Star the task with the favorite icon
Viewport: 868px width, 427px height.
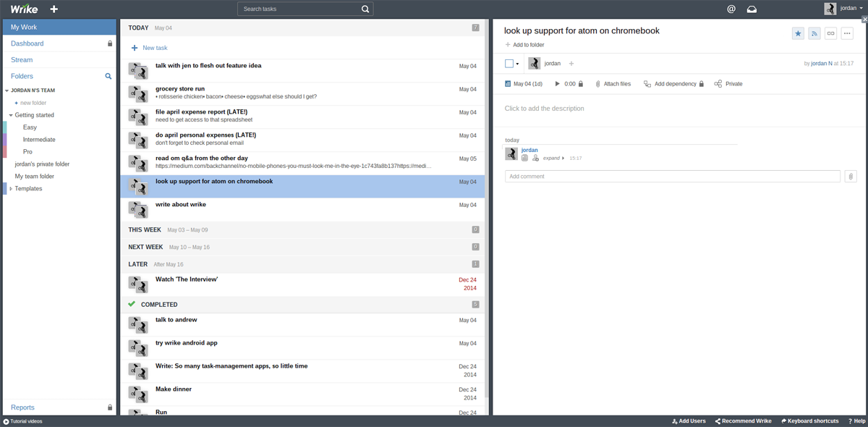coord(798,33)
